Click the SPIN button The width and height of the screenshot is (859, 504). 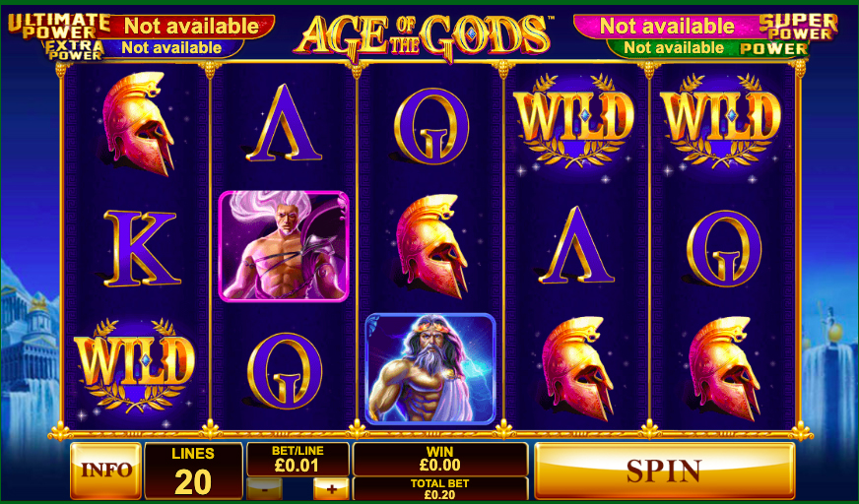pos(664,471)
